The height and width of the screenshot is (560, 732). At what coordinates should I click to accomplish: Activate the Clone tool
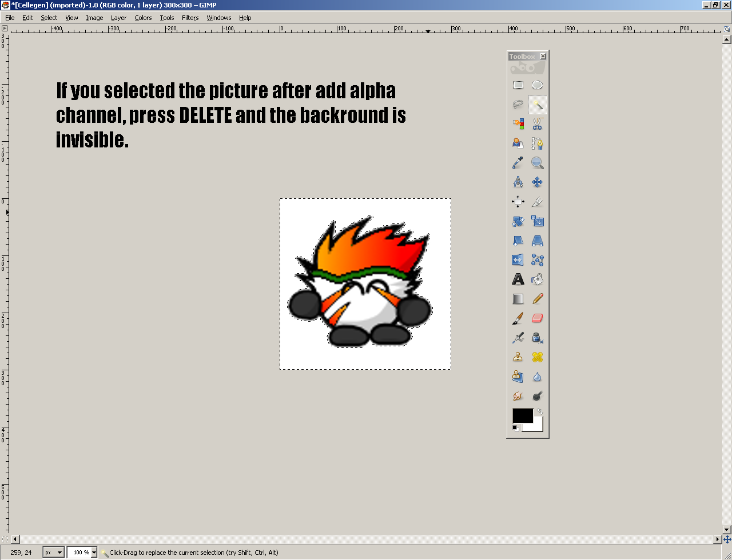pos(518,357)
